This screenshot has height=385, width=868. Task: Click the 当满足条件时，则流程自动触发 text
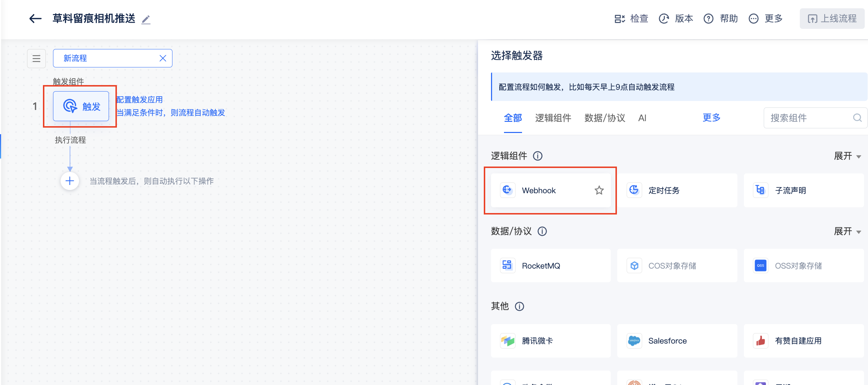171,113
